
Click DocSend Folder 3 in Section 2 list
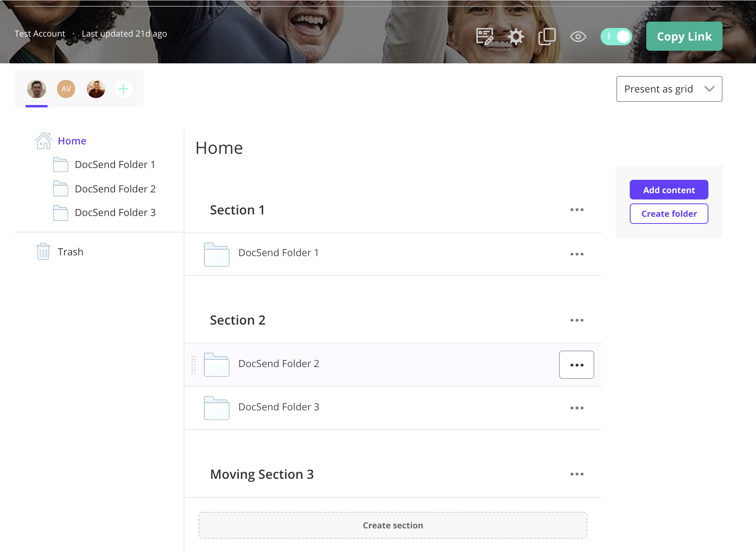pyautogui.click(x=279, y=407)
